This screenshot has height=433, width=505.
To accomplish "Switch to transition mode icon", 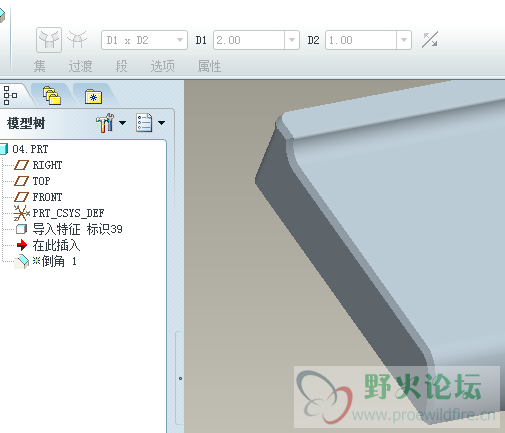I will click(x=77, y=40).
